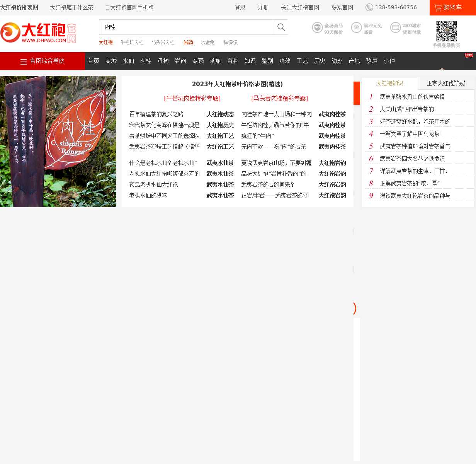Screen dimensions: 476x464
Task: Open article 疯狂的"牛肉"
Action: pyautogui.click(x=257, y=136)
